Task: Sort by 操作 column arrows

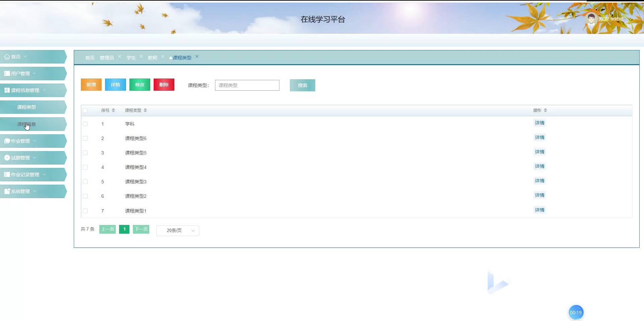Action: tap(545, 110)
